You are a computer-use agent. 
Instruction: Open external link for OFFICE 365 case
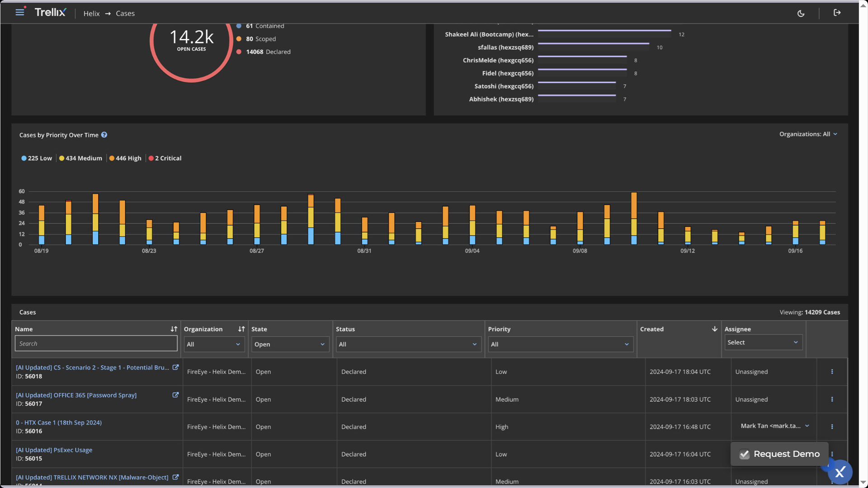(175, 395)
